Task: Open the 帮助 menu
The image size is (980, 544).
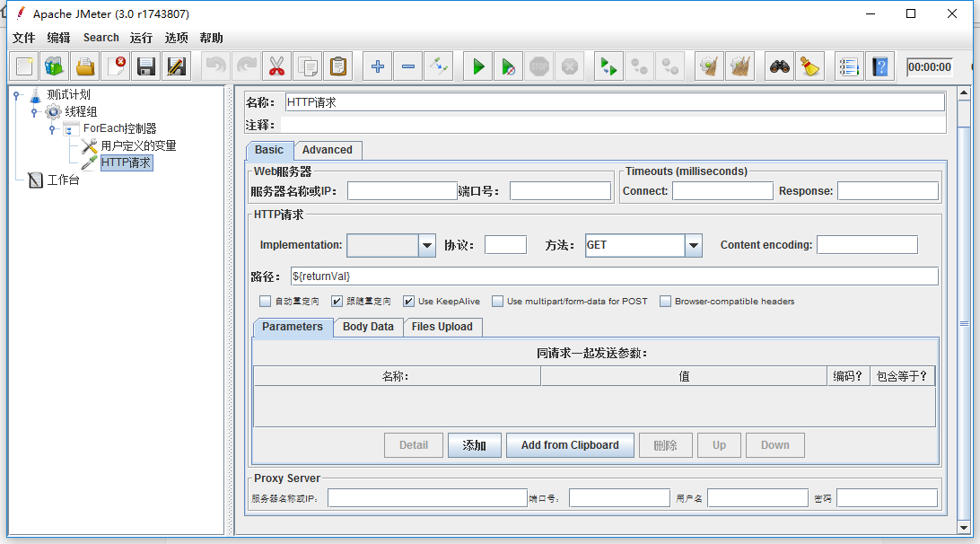Action: (x=211, y=38)
